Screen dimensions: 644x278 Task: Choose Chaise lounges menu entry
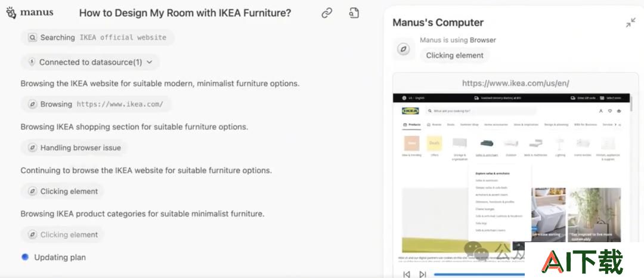[485, 209]
